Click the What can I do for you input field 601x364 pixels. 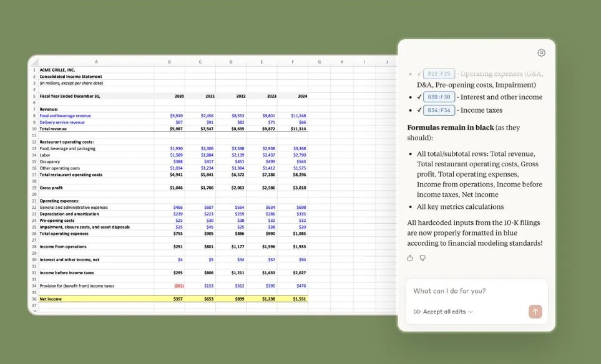[451, 291]
